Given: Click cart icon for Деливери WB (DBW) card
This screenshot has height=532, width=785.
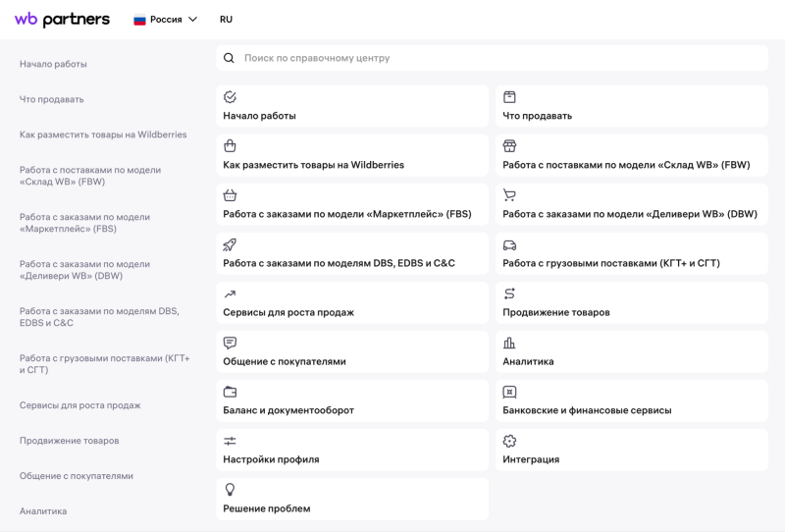Looking at the screenshot, I should 509,195.
